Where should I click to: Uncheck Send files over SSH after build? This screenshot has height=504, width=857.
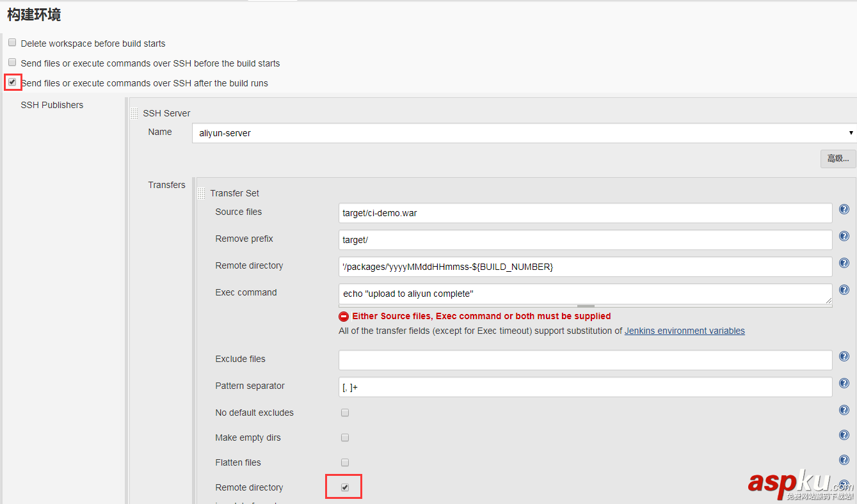coord(12,82)
